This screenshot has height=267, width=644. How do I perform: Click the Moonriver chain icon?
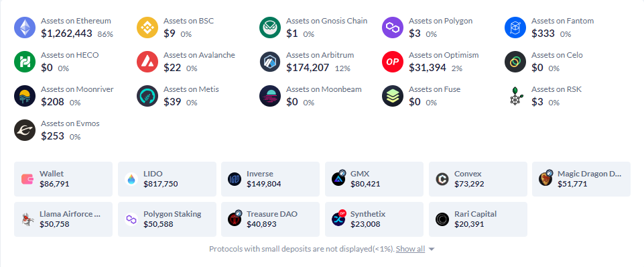tap(25, 96)
